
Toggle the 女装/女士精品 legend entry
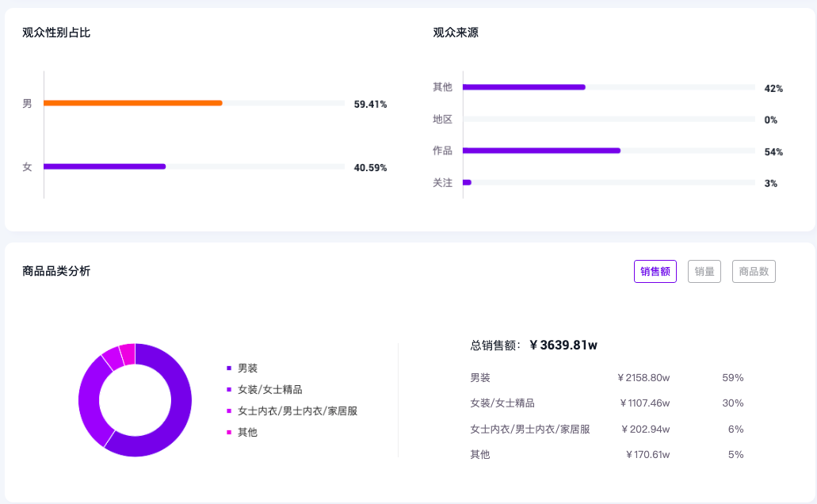[269, 390]
